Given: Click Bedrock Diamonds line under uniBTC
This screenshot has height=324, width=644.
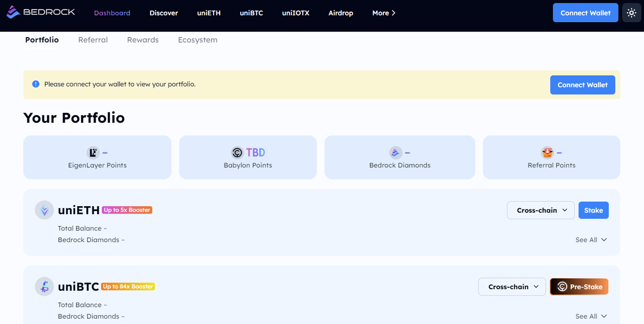Looking at the screenshot, I should coord(91,316).
